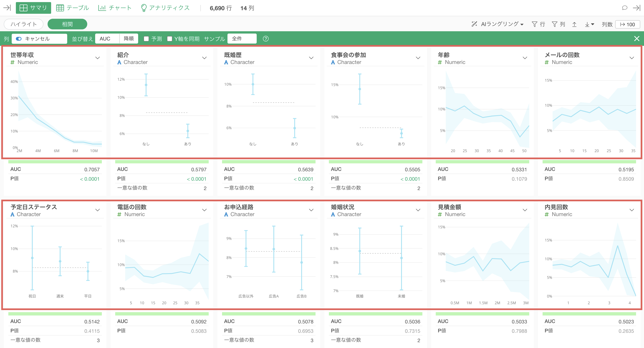This screenshot has width=644, height=348.
Task: Expand the right side panel arrow
Action: 636,8
